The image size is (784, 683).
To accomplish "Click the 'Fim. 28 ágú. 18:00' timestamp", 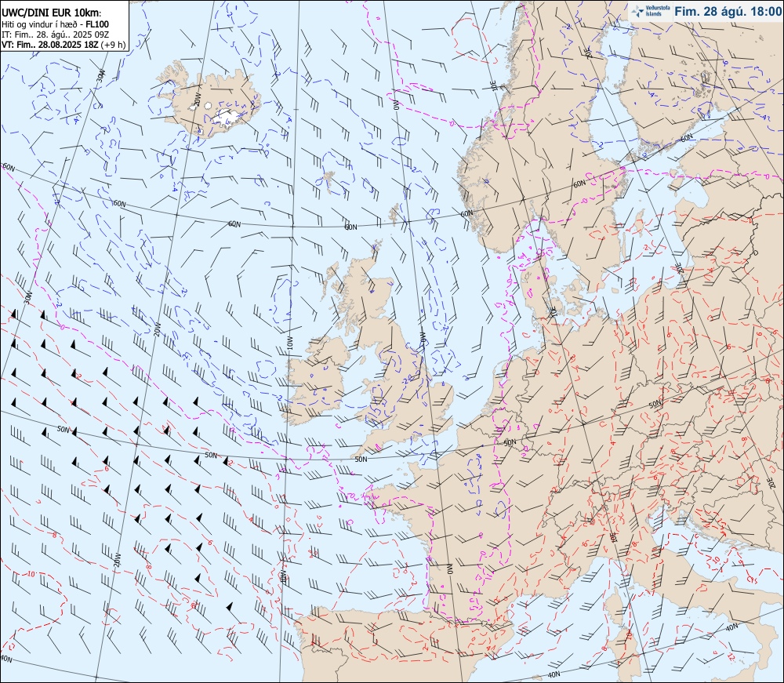I will [x=728, y=12].
